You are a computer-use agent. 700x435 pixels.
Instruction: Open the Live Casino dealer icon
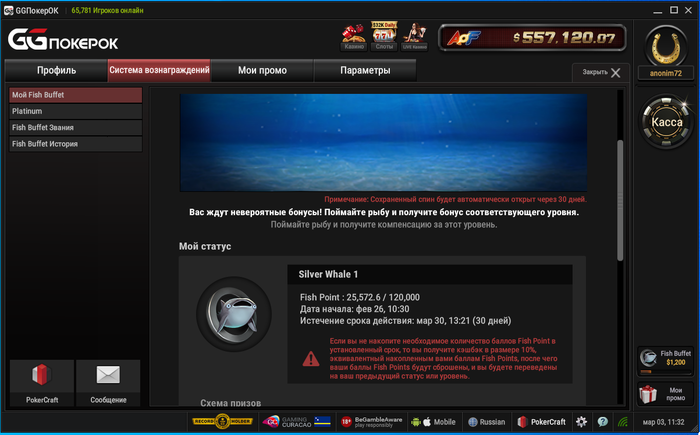click(x=414, y=37)
